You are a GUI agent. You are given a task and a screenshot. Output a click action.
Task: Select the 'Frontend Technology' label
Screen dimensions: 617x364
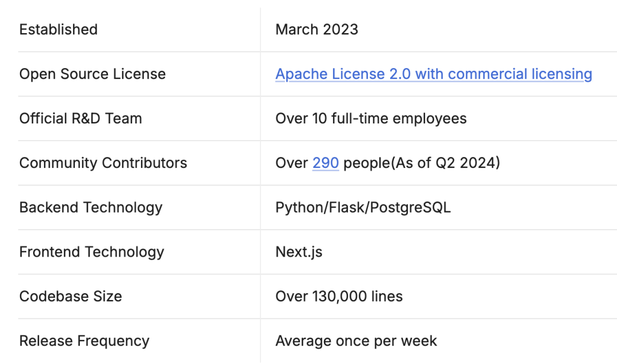pyautogui.click(x=91, y=252)
